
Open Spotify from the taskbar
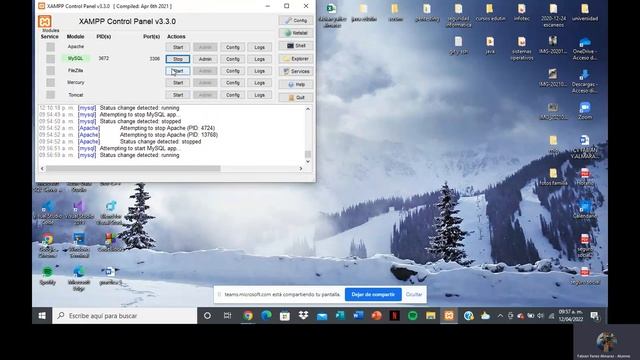click(413, 316)
